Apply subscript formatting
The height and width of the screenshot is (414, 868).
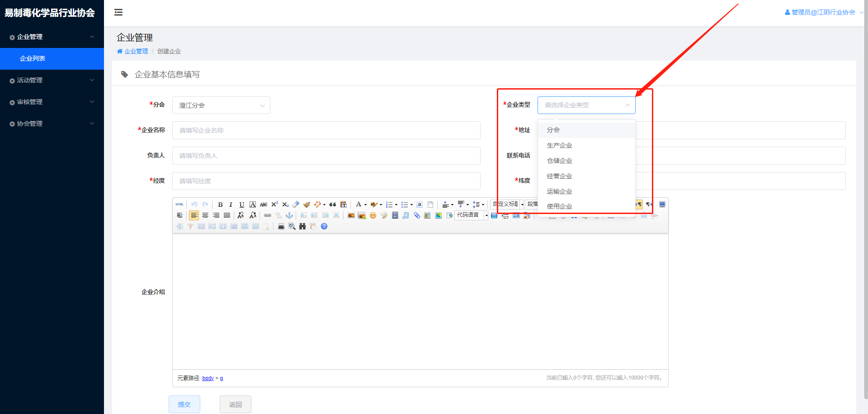(285, 205)
